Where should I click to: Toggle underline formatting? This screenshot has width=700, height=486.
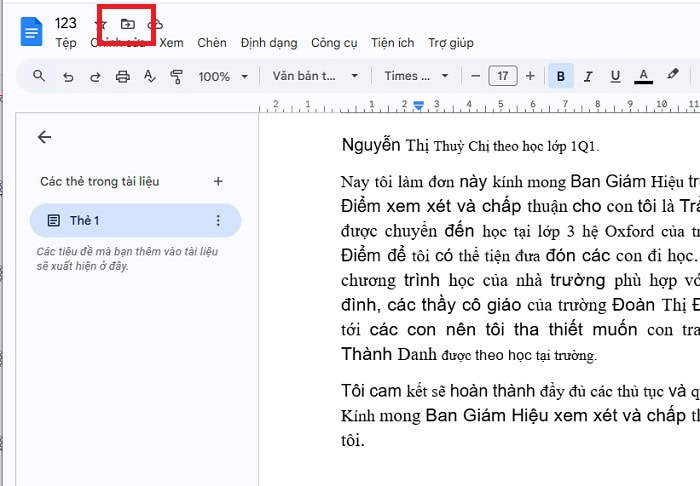[x=615, y=76]
